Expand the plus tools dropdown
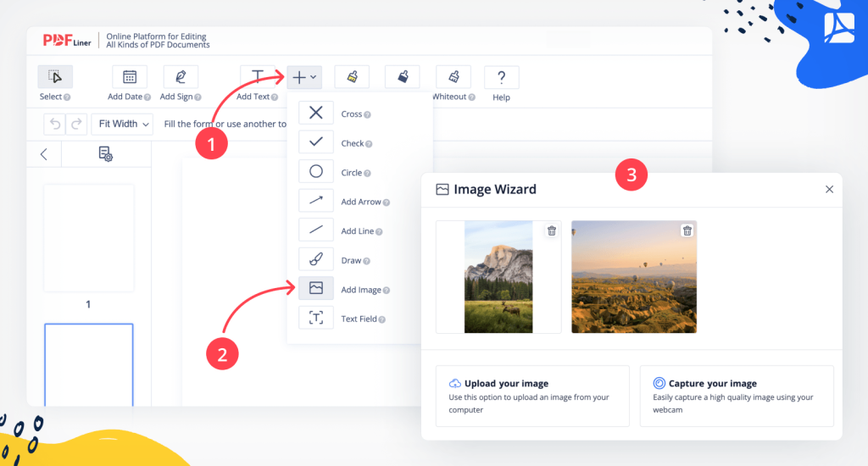The height and width of the screenshot is (466, 868). 304,77
